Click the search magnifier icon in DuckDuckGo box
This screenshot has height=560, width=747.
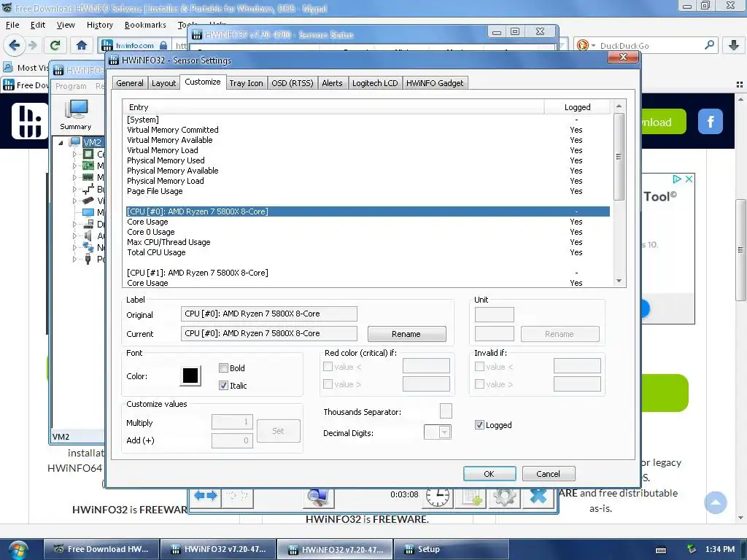[x=709, y=45]
